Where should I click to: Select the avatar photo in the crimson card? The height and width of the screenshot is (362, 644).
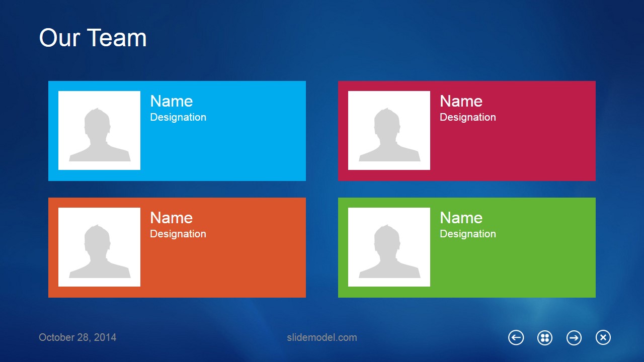389,130
